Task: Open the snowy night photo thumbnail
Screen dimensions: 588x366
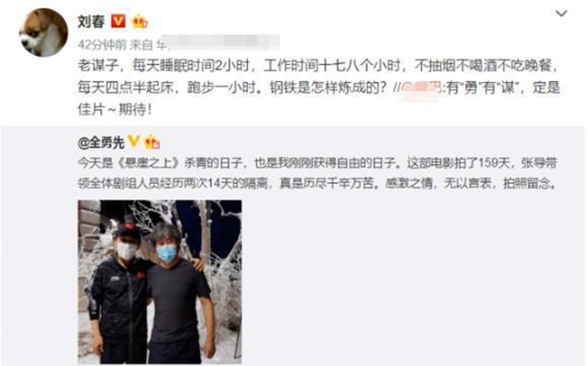Action: pos(160,282)
